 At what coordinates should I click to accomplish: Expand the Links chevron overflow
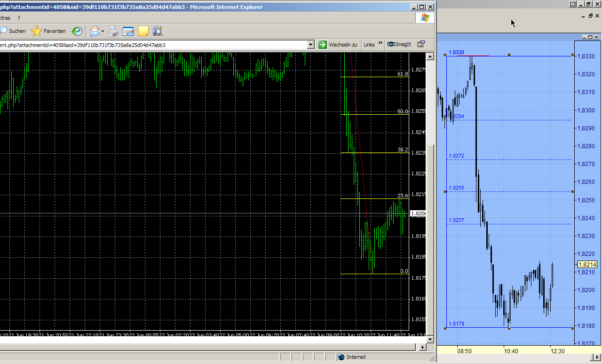click(x=380, y=43)
